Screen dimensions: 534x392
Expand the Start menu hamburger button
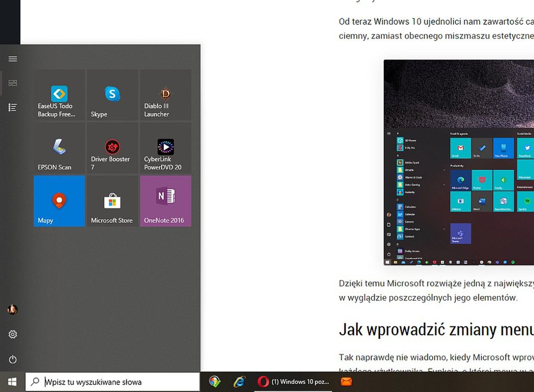pos(13,59)
